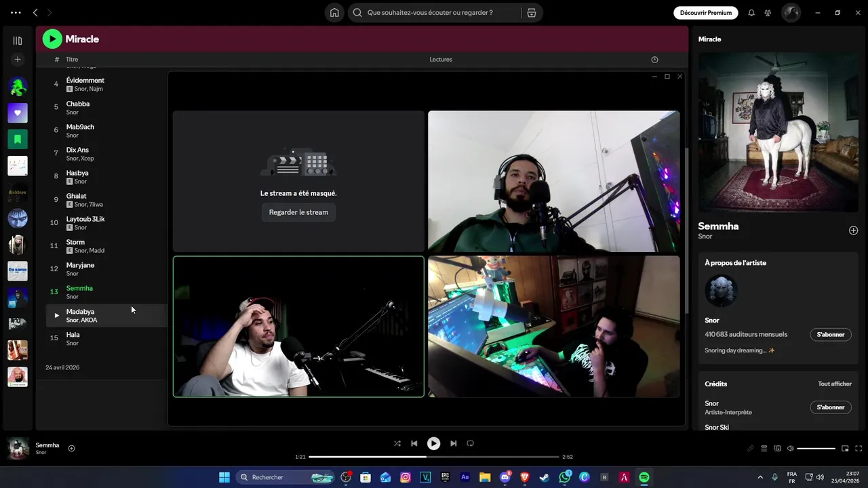Click the volume slider
This screenshot has width=868, height=488.
point(816,449)
